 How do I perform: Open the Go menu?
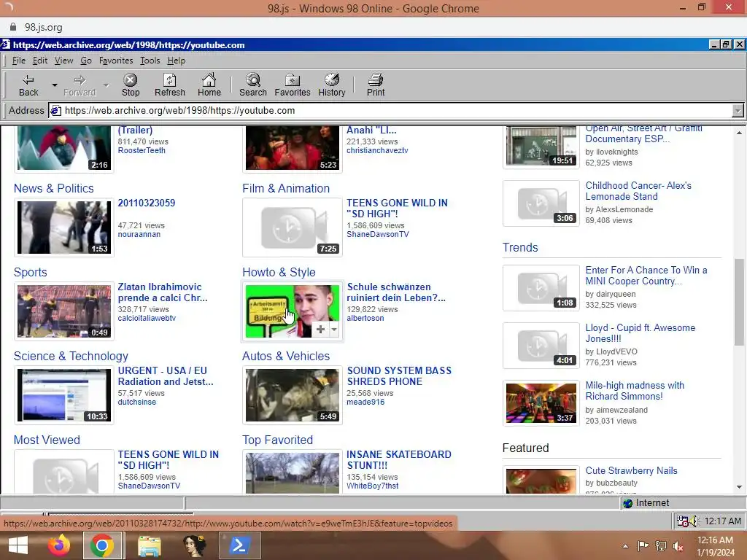[x=86, y=61]
